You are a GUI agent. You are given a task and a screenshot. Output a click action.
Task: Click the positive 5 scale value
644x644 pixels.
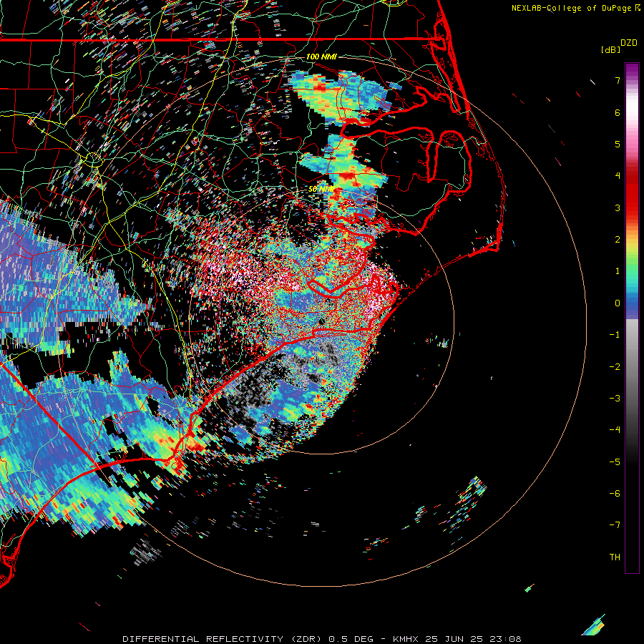[618, 144]
